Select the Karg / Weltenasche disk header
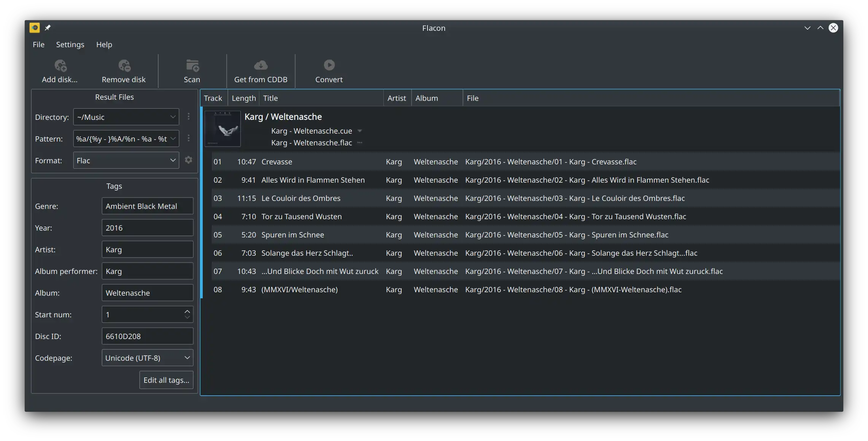 click(x=283, y=117)
